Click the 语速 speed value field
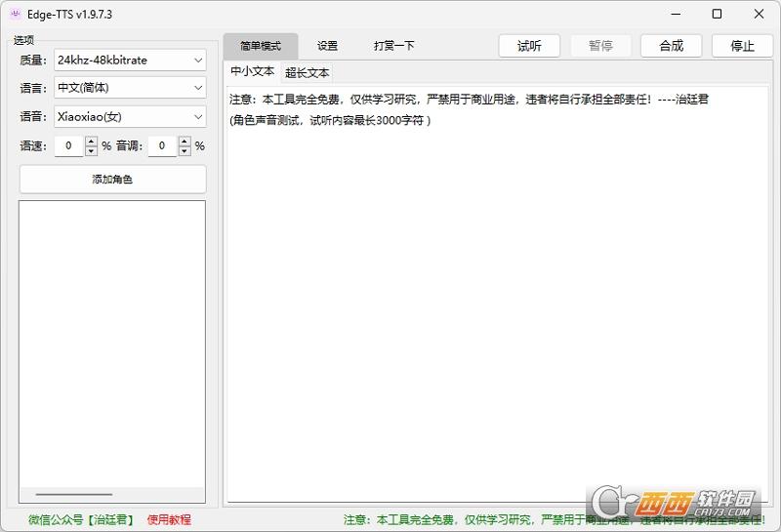Image resolution: width=781 pixels, height=532 pixels. 69,146
